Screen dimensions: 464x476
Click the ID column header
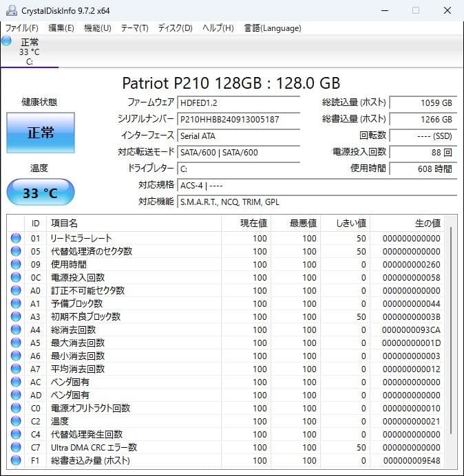pos(36,224)
